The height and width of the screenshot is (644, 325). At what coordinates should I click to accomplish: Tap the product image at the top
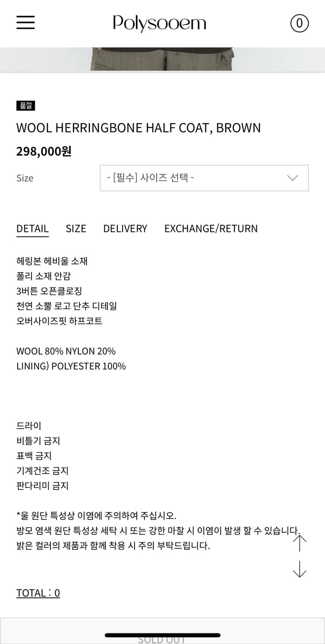coord(162,59)
